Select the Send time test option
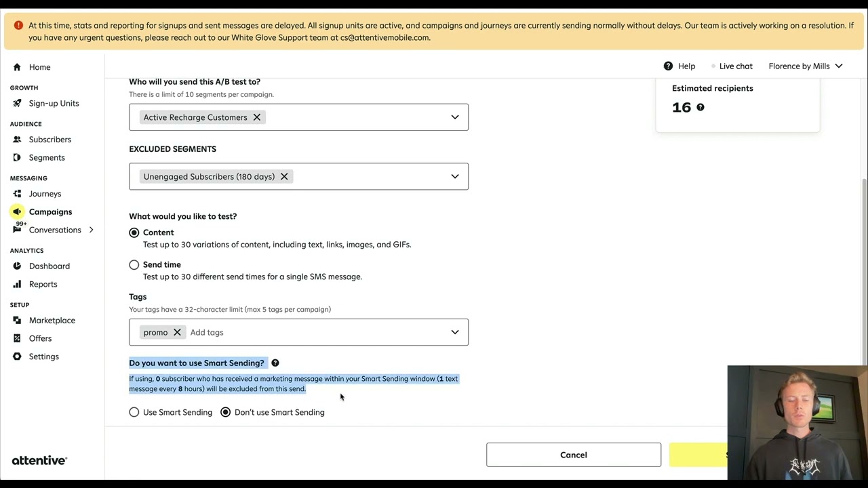The image size is (868, 488). pyautogui.click(x=134, y=264)
